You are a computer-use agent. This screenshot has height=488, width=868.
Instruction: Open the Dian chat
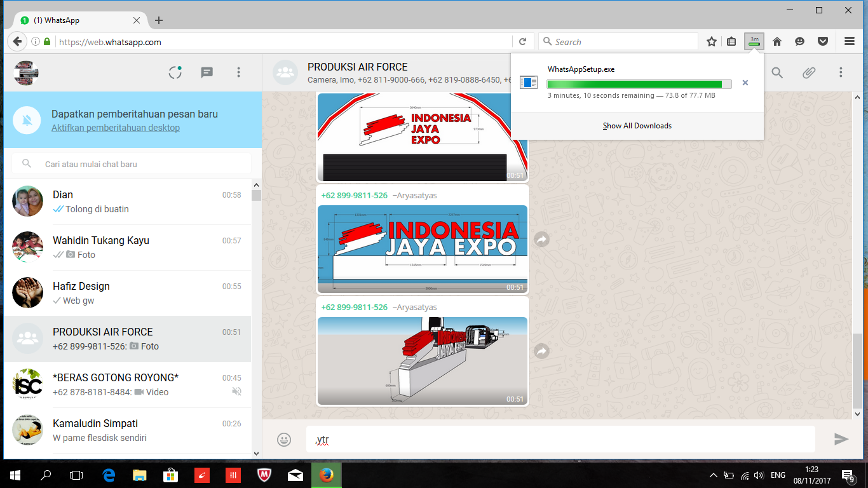click(128, 202)
